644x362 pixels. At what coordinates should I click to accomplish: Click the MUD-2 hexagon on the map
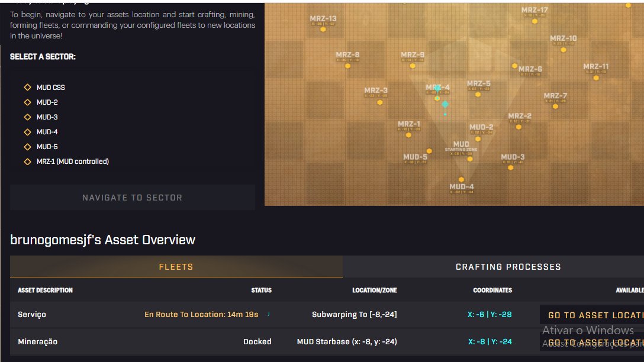478,139
